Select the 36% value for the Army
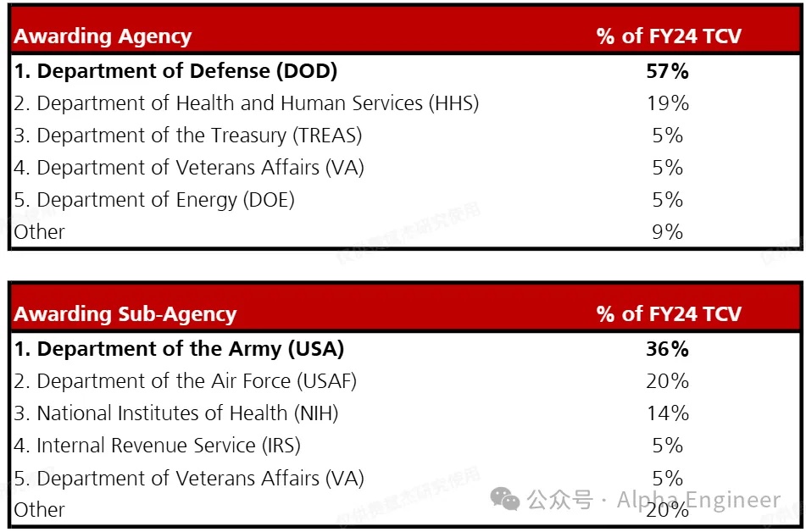 667,349
